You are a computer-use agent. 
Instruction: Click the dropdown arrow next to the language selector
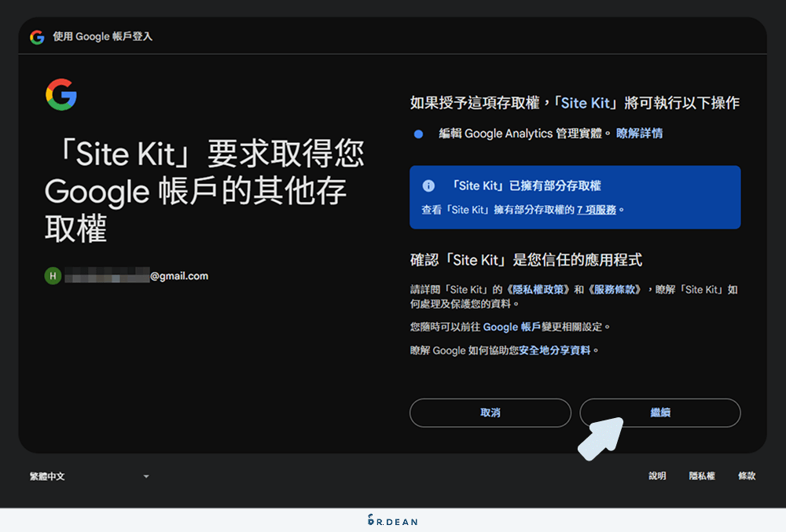pyautogui.click(x=145, y=476)
